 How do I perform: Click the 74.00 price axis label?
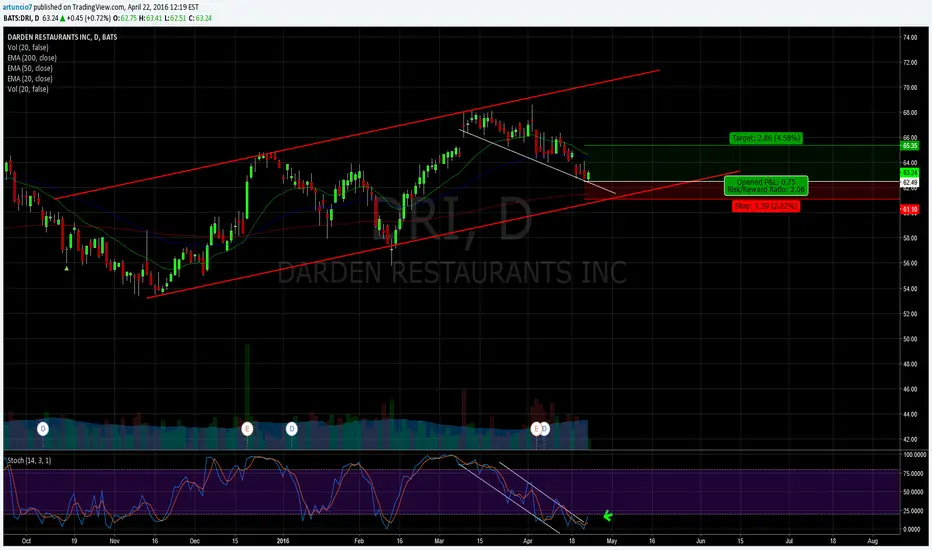click(x=910, y=37)
